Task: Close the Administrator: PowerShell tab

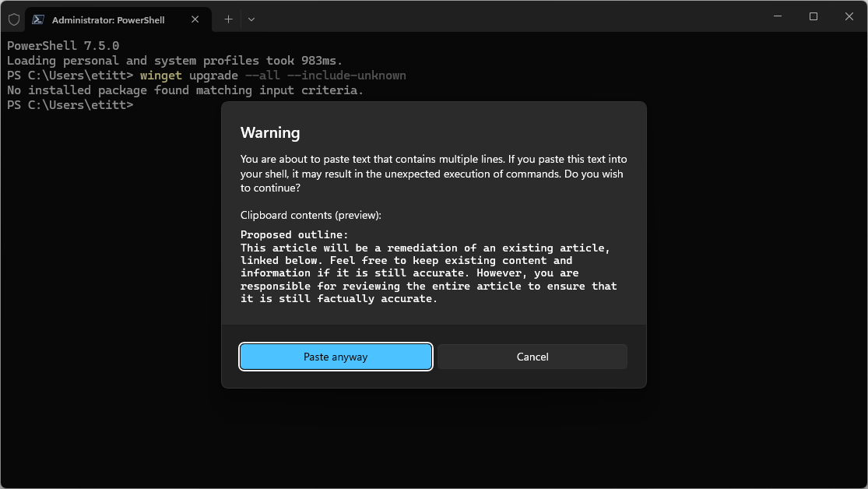Action: (196, 19)
